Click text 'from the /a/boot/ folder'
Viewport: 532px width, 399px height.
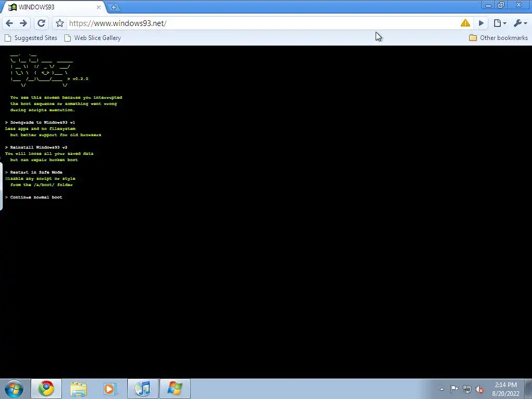(x=42, y=184)
